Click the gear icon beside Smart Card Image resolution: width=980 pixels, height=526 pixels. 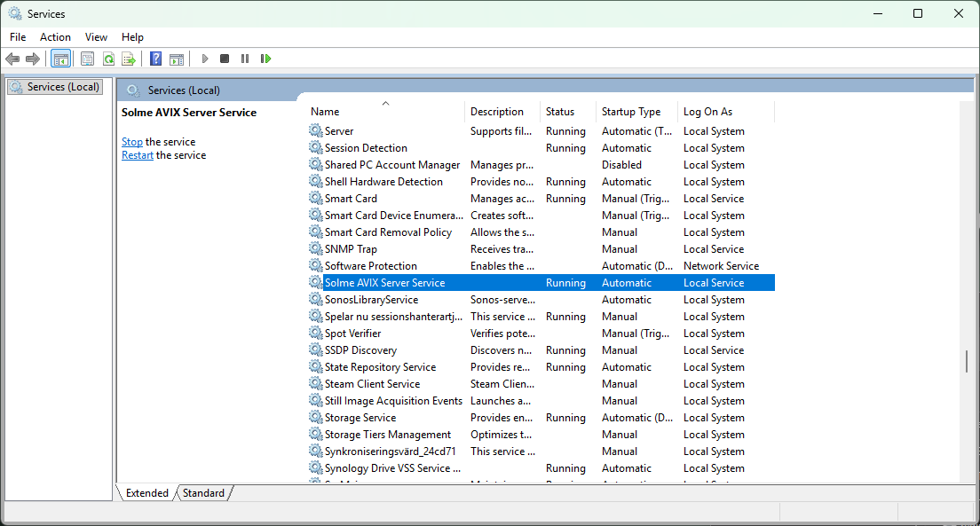coord(316,198)
